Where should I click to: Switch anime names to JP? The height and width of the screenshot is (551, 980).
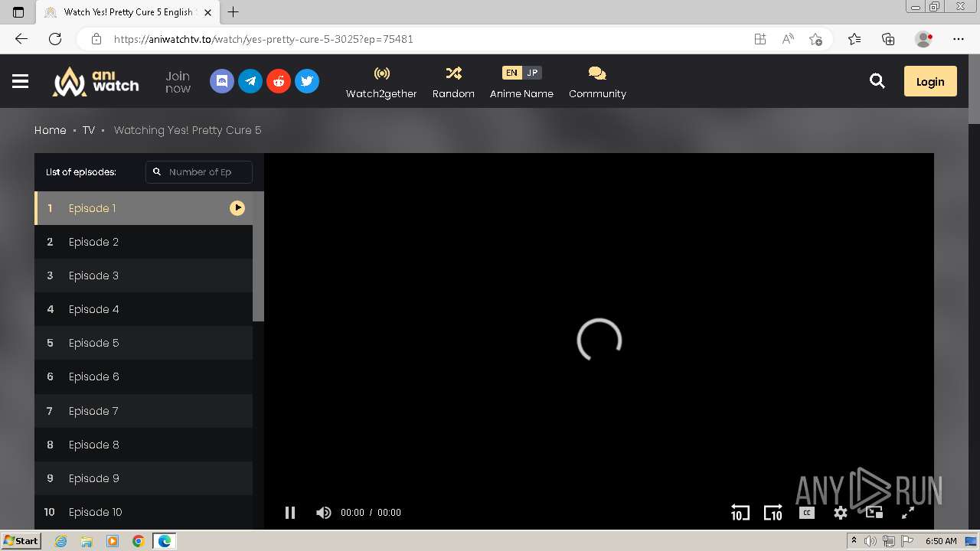tap(532, 73)
